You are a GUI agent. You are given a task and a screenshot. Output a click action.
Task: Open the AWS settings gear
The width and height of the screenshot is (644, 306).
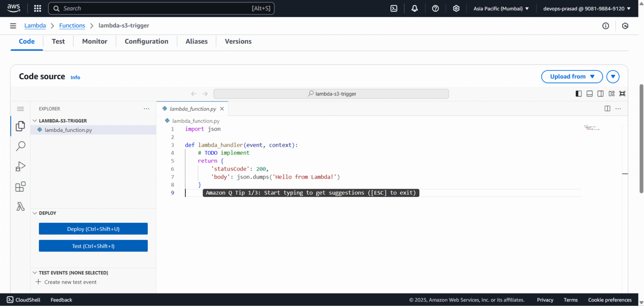point(456,8)
